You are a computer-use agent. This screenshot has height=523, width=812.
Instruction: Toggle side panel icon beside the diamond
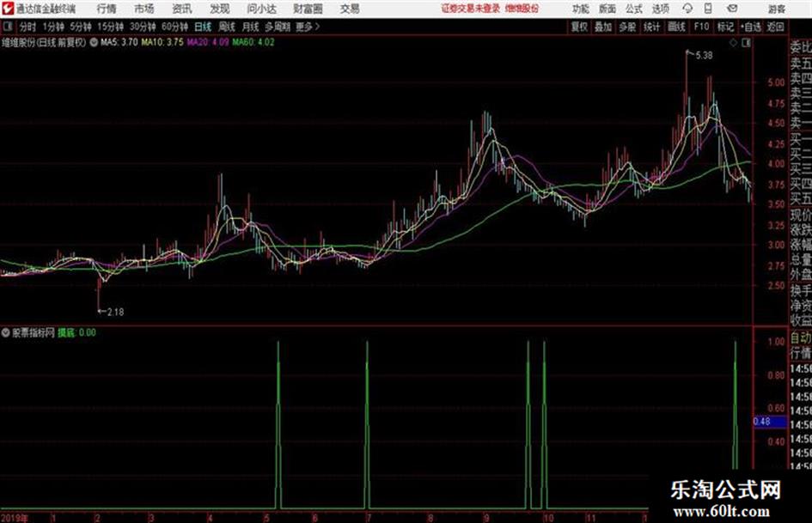(746, 43)
